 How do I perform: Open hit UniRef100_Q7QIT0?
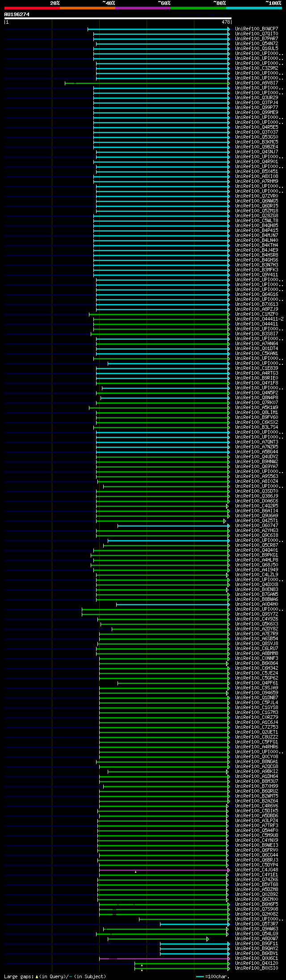(257, 34)
